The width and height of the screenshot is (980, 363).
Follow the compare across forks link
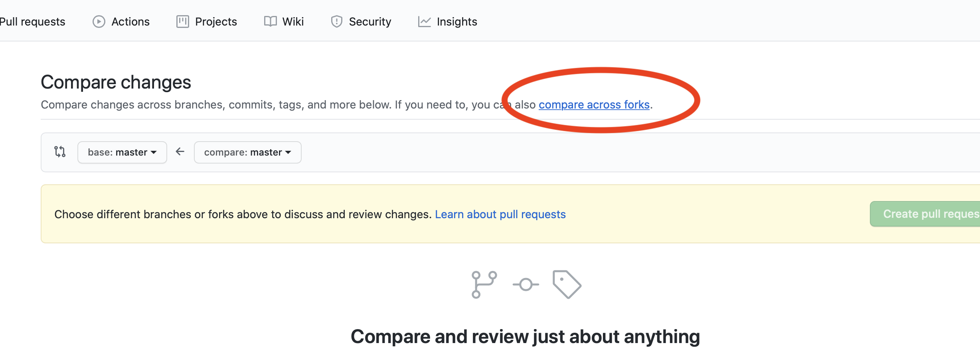click(594, 105)
